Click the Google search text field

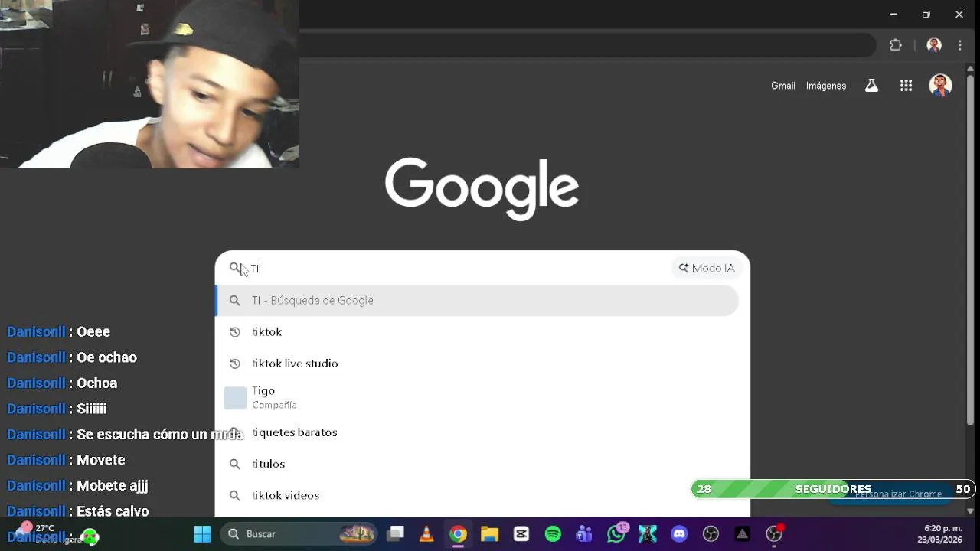coord(459,268)
